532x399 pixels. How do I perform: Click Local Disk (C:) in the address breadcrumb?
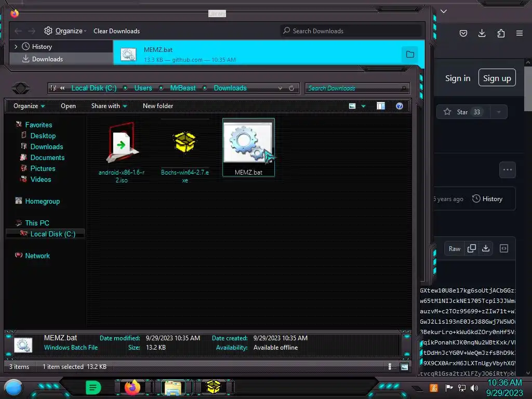coord(94,88)
